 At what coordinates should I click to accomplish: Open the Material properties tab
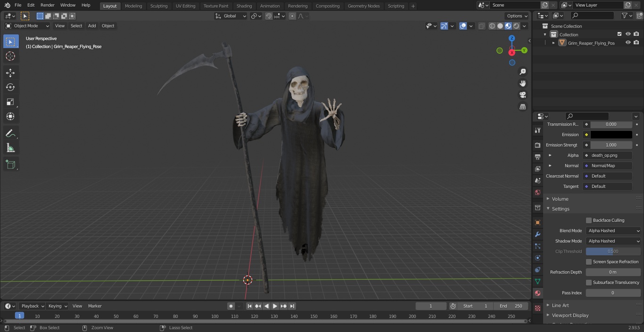pos(537,293)
